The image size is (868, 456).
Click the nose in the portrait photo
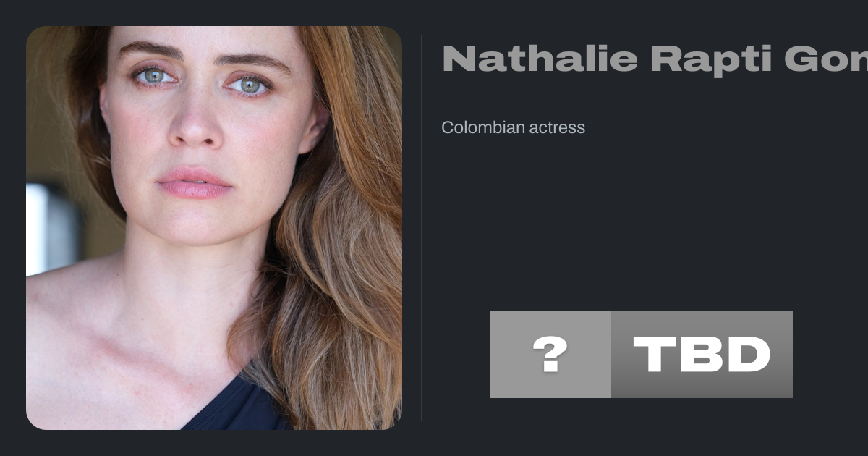pos(195,119)
